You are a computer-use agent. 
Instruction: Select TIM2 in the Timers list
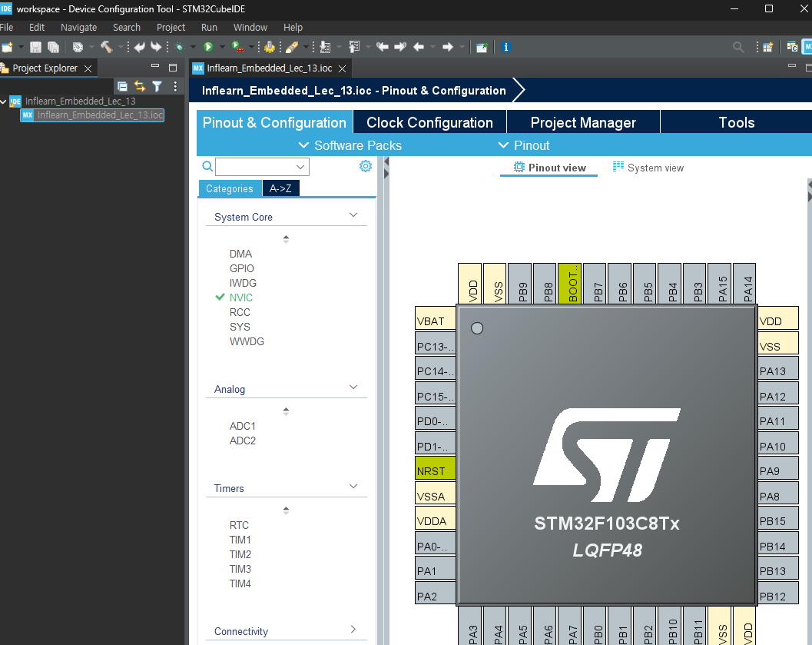pyautogui.click(x=240, y=554)
